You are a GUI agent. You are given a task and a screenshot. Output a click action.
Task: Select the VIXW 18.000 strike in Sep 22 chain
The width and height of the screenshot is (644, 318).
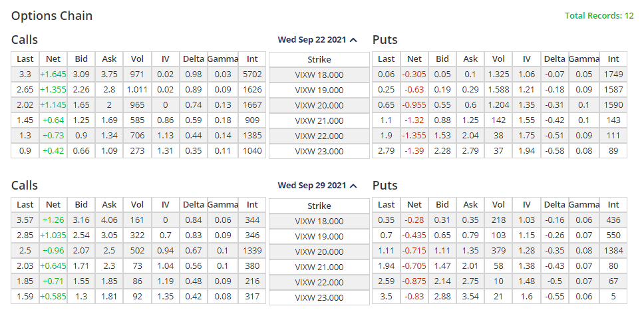coord(319,75)
